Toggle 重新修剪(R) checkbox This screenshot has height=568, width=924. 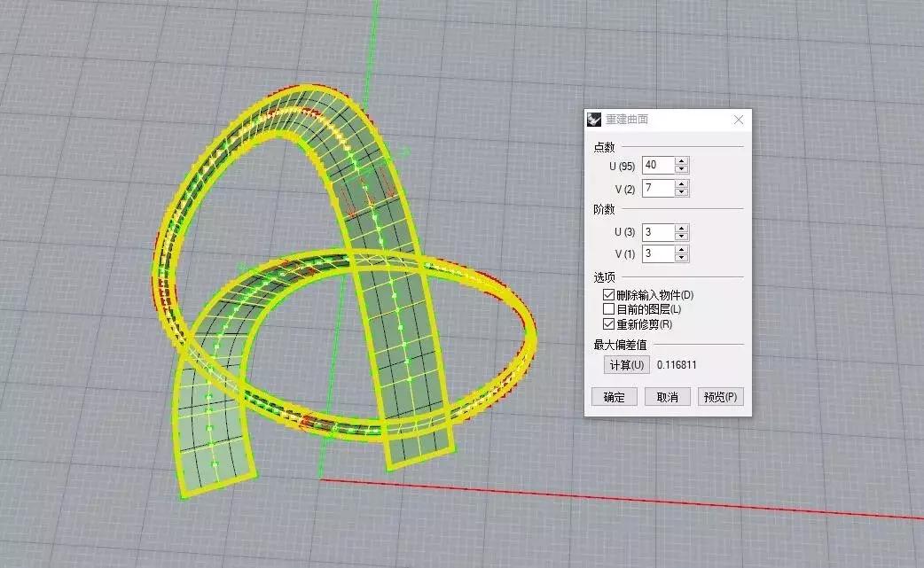(x=608, y=324)
